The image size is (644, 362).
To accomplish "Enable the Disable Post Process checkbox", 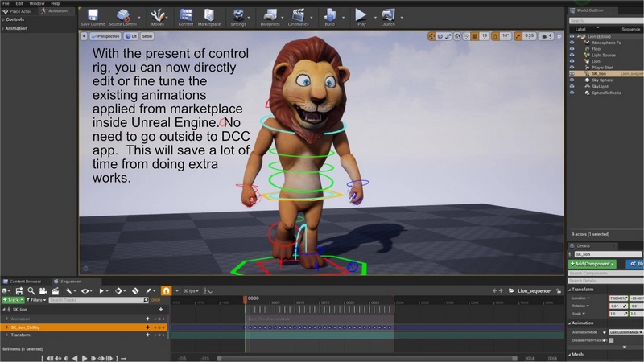I will coord(611,340).
